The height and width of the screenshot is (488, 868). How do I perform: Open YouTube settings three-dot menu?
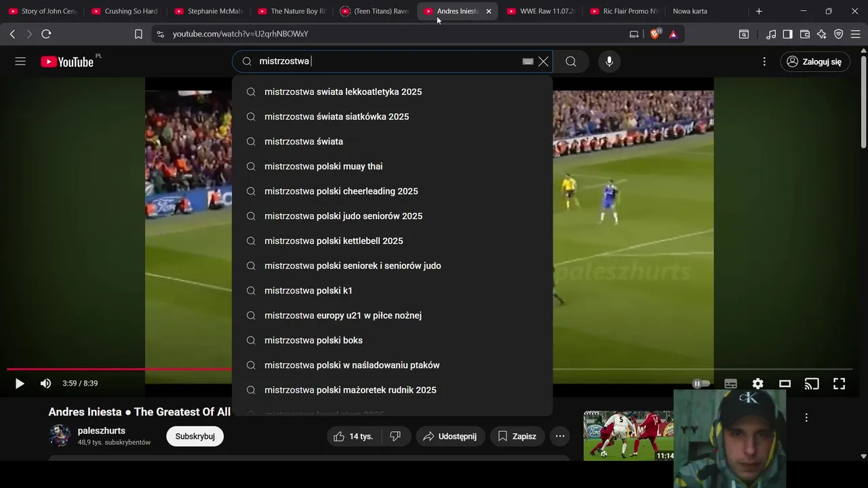(x=764, y=62)
